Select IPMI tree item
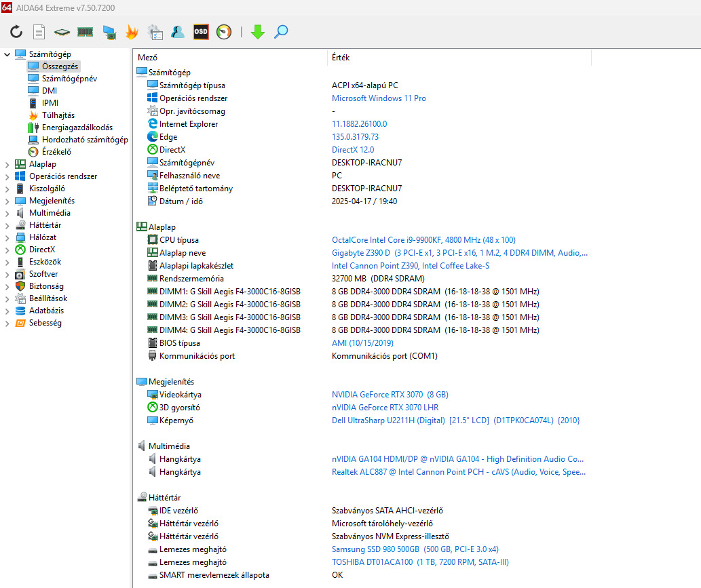Screen dimensions: 701x588 [50, 103]
